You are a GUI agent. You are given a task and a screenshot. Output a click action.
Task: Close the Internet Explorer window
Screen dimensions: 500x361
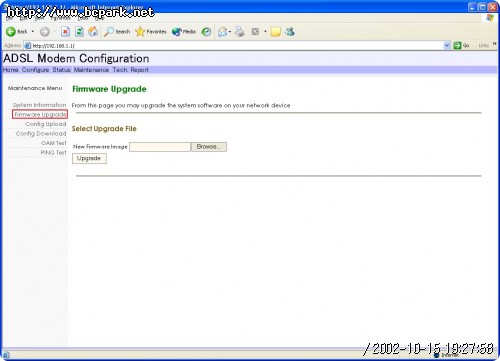coord(493,7)
